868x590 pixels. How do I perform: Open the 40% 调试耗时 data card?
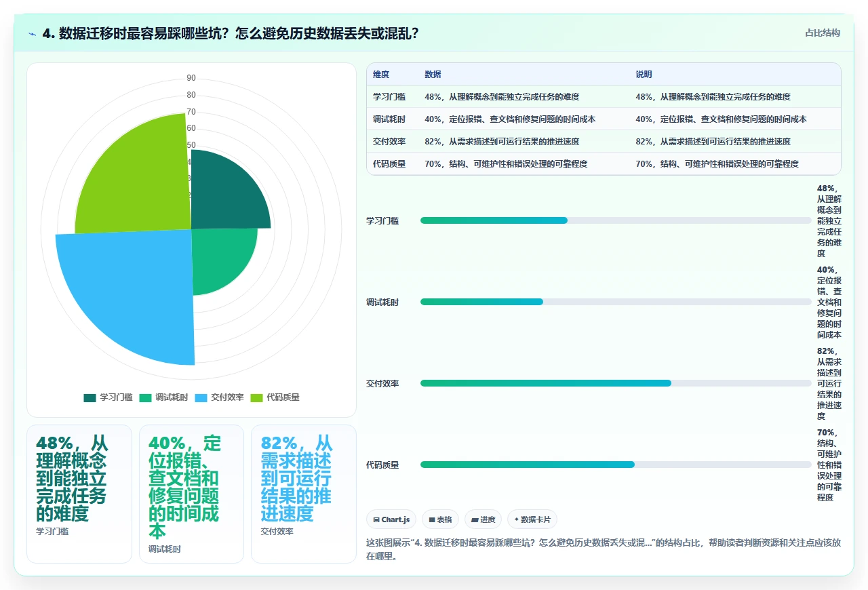(191, 494)
